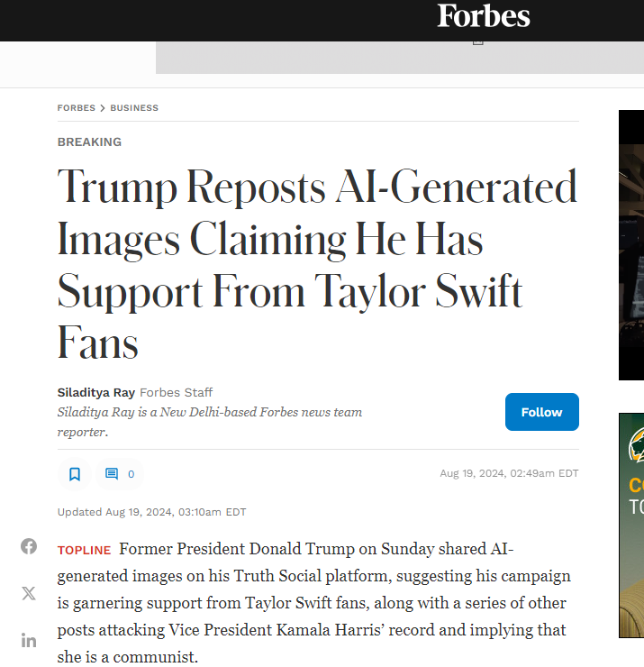The height and width of the screenshot is (667, 644).
Task: Open the BUSINESS breadcrumb section
Action: pyautogui.click(x=134, y=108)
